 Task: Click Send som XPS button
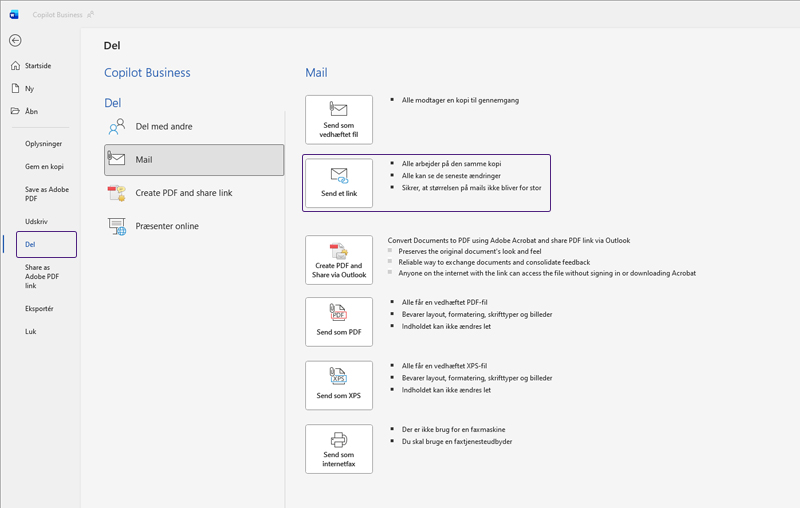click(338, 386)
